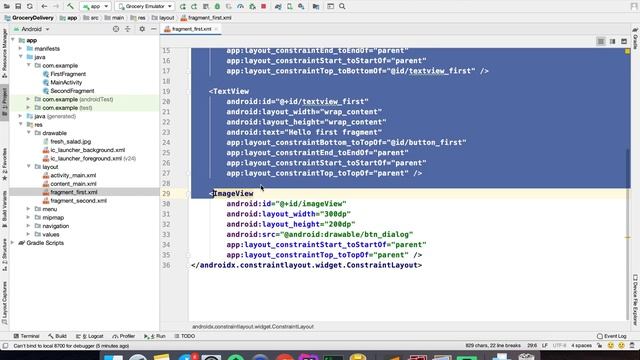The image size is (640, 360).
Task: Open the Device File Explorer side panel
Action: tap(635, 300)
